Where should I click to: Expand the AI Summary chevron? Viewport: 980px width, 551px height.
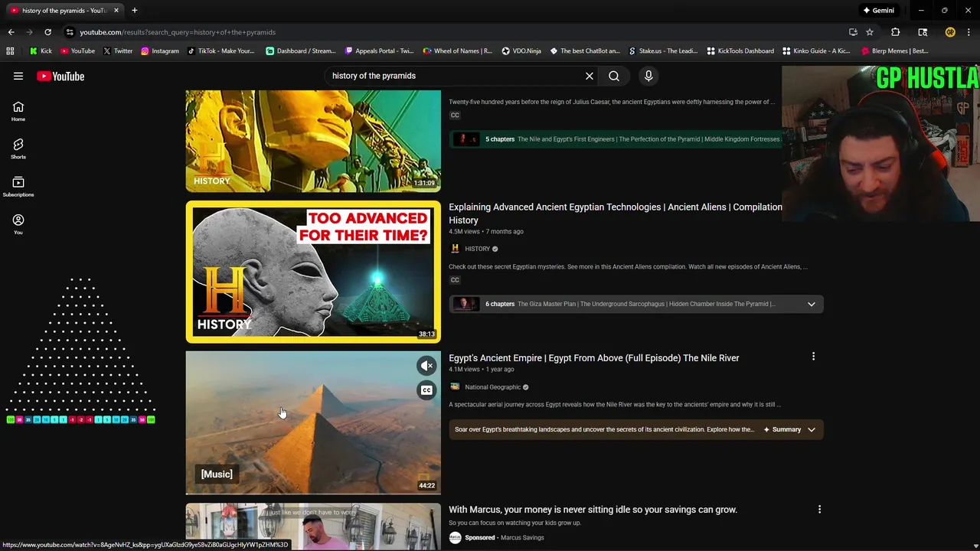point(812,429)
